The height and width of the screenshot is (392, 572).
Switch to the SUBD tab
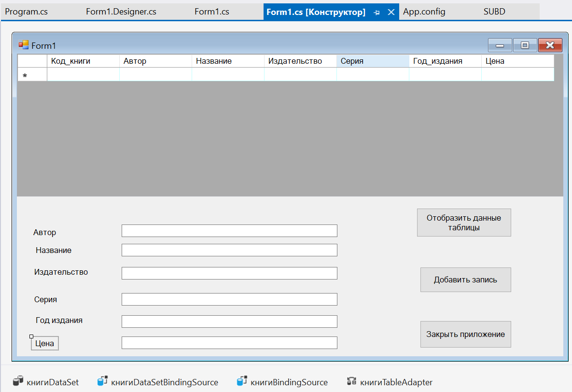494,12
